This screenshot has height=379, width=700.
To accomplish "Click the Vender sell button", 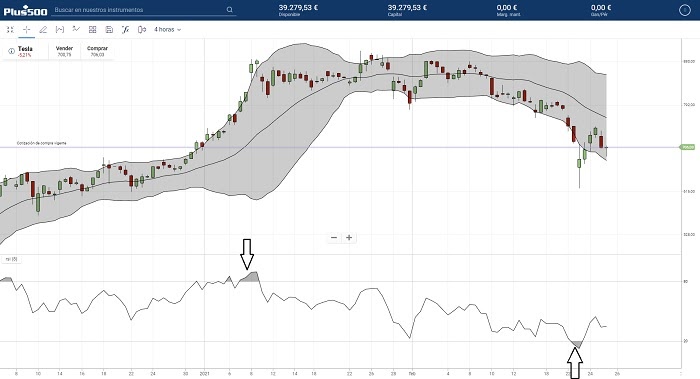I will click(64, 51).
